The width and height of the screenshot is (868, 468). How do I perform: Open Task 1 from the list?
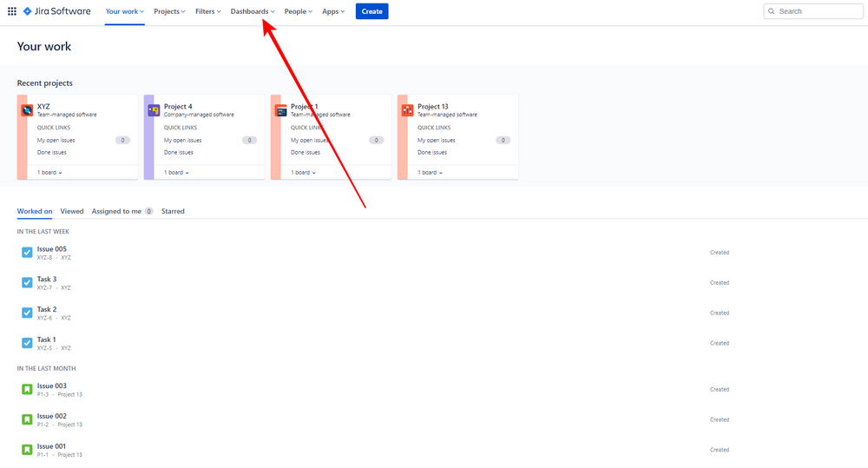coord(47,339)
